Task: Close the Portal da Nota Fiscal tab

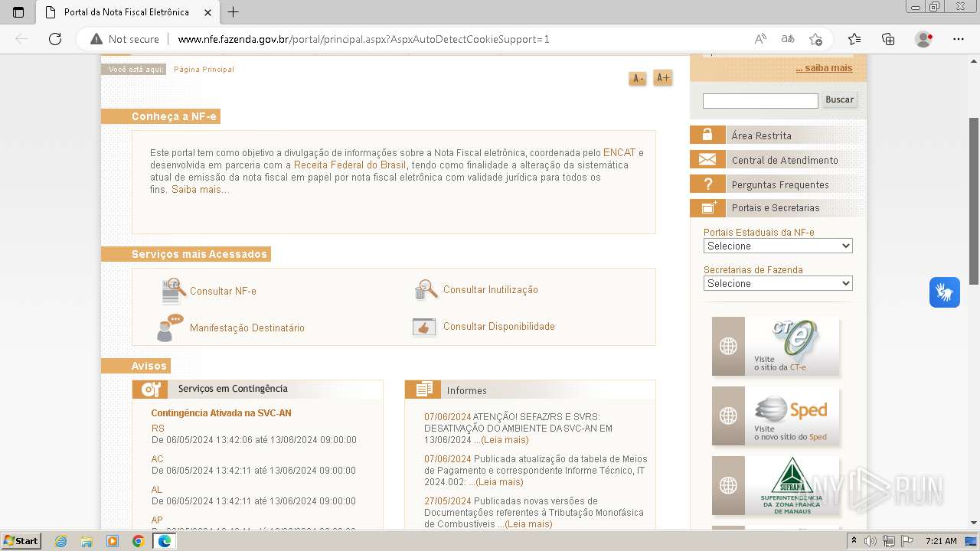Action: [208, 12]
